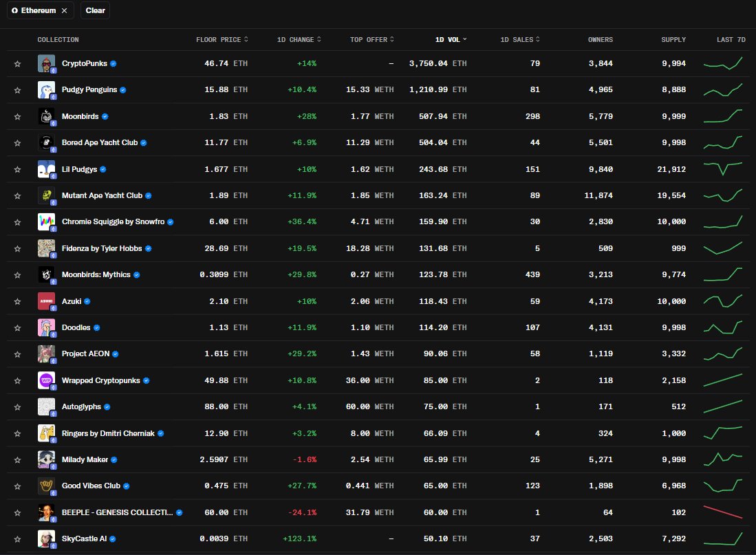
Task: Click Milady Maker's verified badge
Action: 114,460
